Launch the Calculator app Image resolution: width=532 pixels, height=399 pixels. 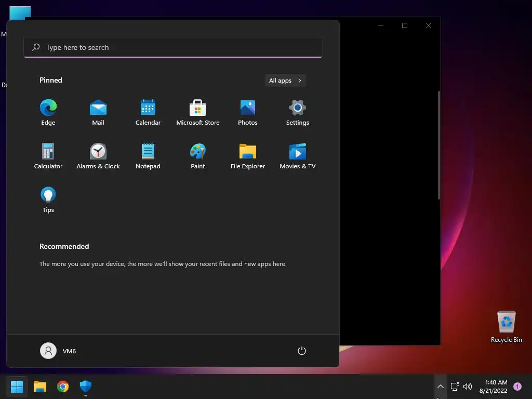[48, 156]
